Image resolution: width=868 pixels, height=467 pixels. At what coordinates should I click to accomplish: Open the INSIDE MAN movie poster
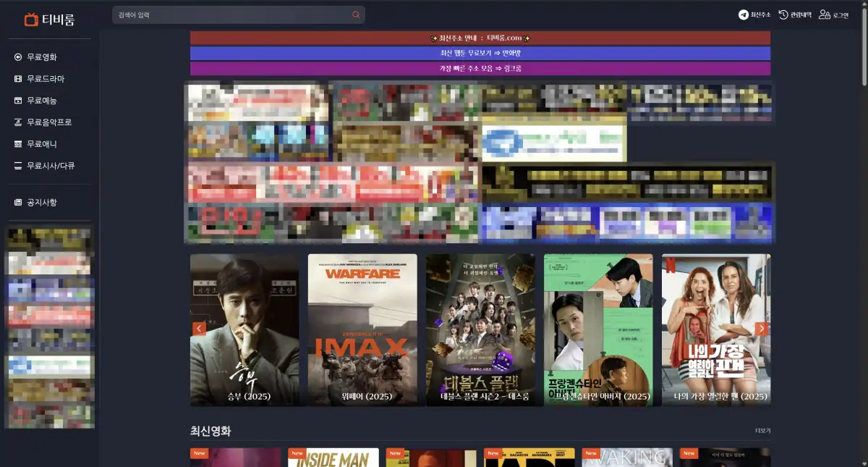click(333, 458)
